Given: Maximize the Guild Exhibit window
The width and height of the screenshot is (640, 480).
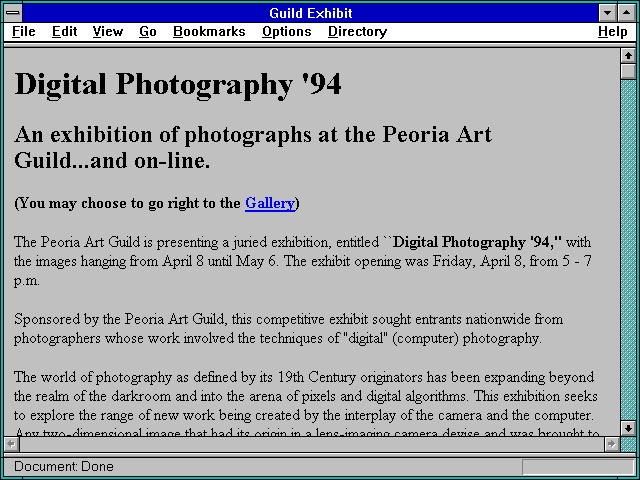Looking at the screenshot, I should tap(627, 13).
